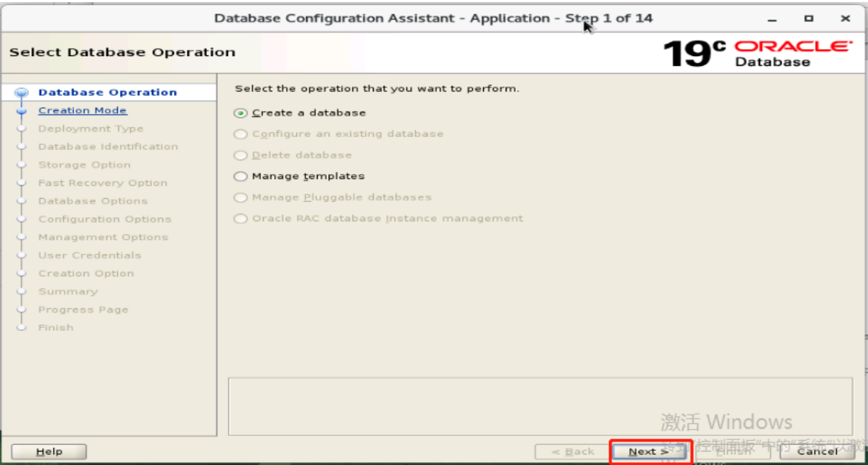The height and width of the screenshot is (465, 868).
Task: Select the Manage templates radio button
Action: point(241,176)
